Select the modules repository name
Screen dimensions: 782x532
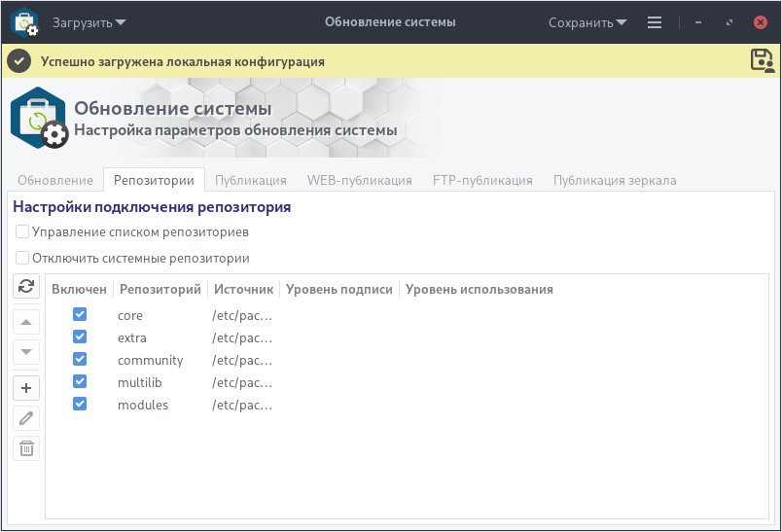click(x=143, y=405)
